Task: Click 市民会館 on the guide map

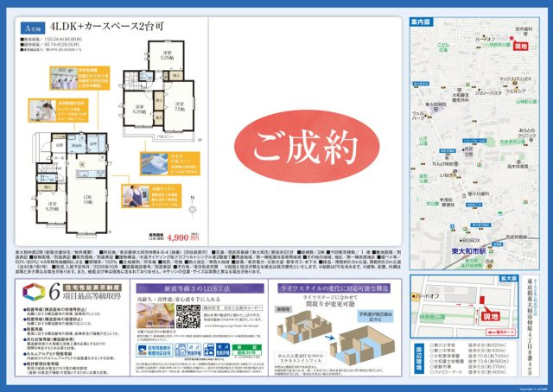Action: coord(468,152)
